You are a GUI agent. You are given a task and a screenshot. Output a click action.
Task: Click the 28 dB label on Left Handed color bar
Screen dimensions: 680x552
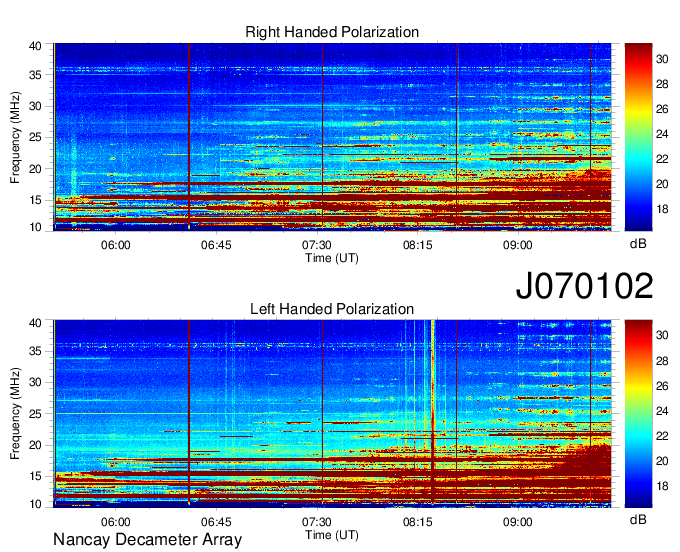(x=662, y=361)
